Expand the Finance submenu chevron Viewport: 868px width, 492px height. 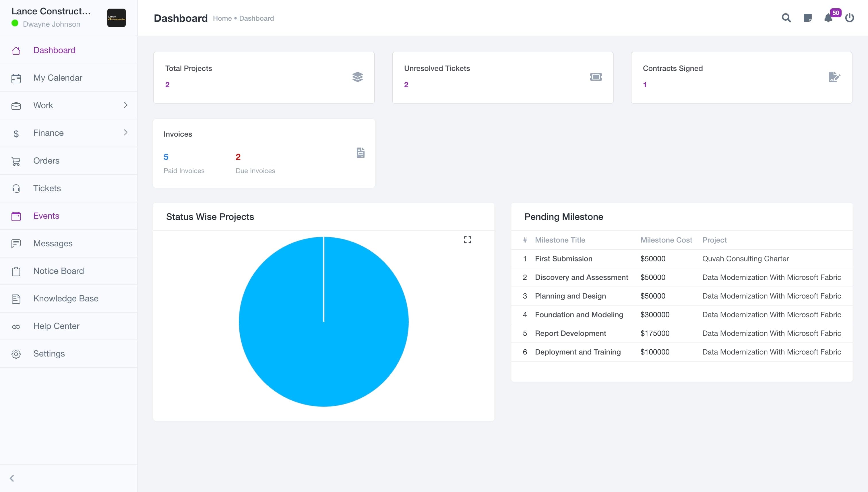126,132
